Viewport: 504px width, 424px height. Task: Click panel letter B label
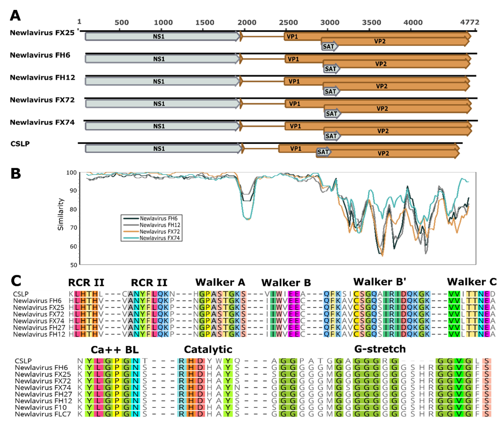click(16, 173)
